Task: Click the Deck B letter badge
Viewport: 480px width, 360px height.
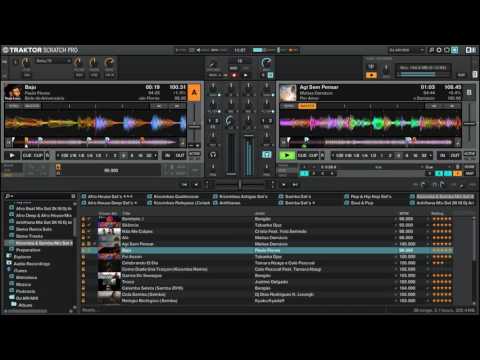Action: tap(469, 92)
